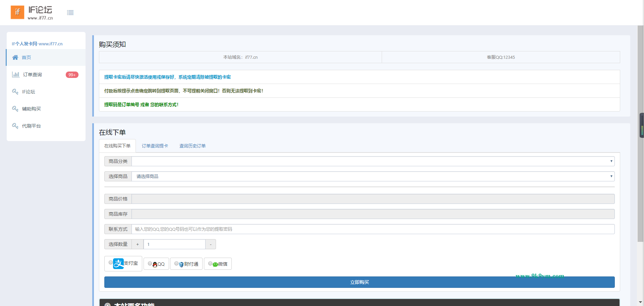Increase quantity with the plus button
This screenshot has height=306, width=644.
pos(138,244)
